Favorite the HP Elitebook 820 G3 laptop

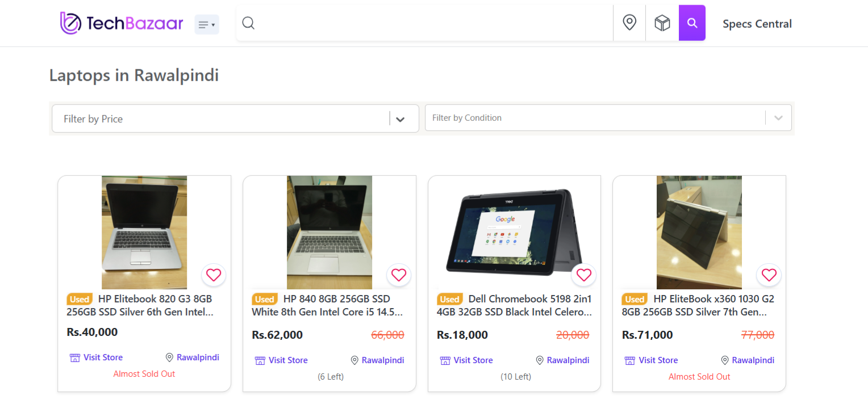[x=214, y=275]
